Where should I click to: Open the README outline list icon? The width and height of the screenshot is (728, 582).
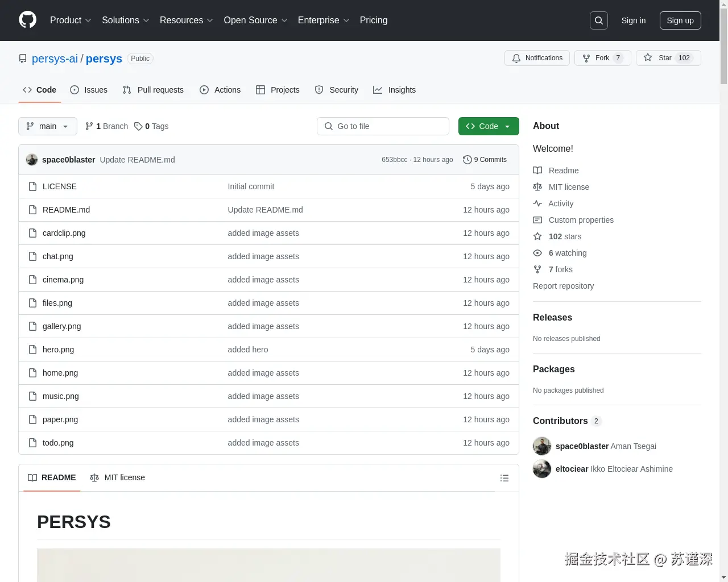click(x=504, y=478)
